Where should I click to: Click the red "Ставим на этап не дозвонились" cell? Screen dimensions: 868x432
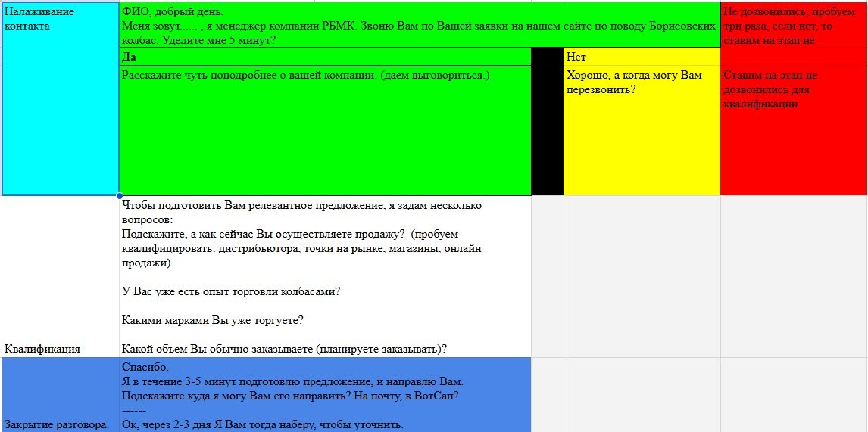pyautogui.click(x=793, y=130)
